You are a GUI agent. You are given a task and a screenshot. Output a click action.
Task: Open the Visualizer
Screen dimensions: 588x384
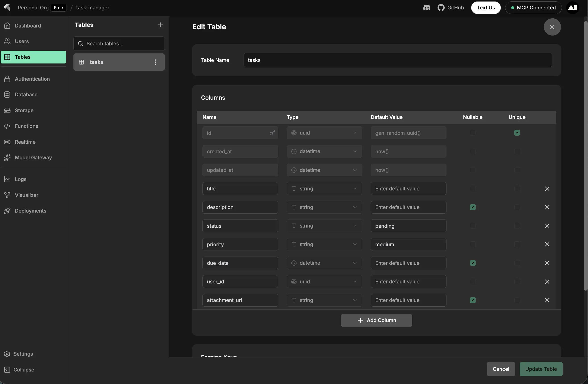33,195
